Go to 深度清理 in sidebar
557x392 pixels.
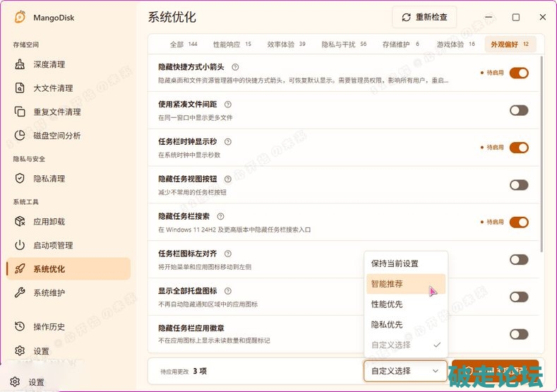pyautogui.click(x=68, y=64)
